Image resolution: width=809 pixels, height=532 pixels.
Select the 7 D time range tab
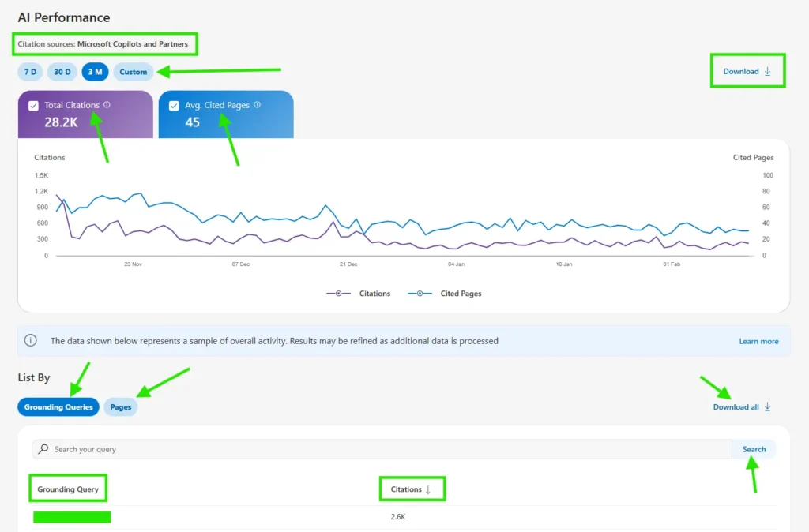[29, 71]
